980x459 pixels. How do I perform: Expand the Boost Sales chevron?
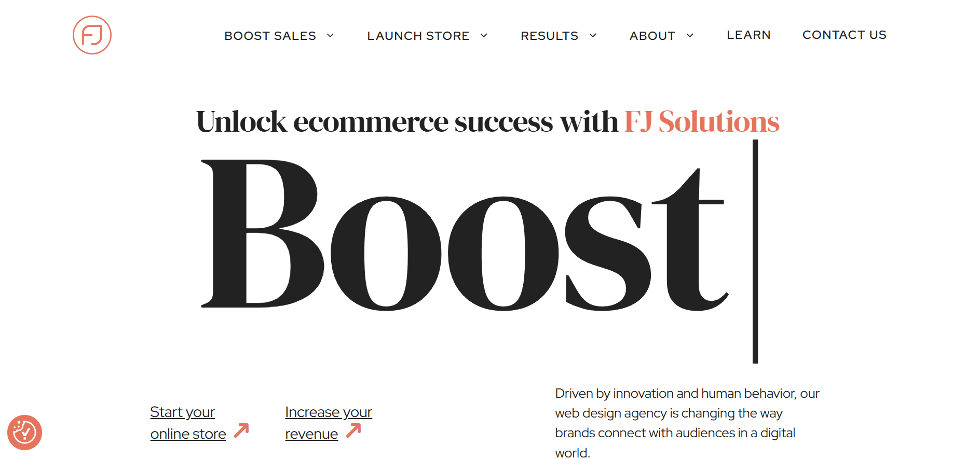point(330,35)
